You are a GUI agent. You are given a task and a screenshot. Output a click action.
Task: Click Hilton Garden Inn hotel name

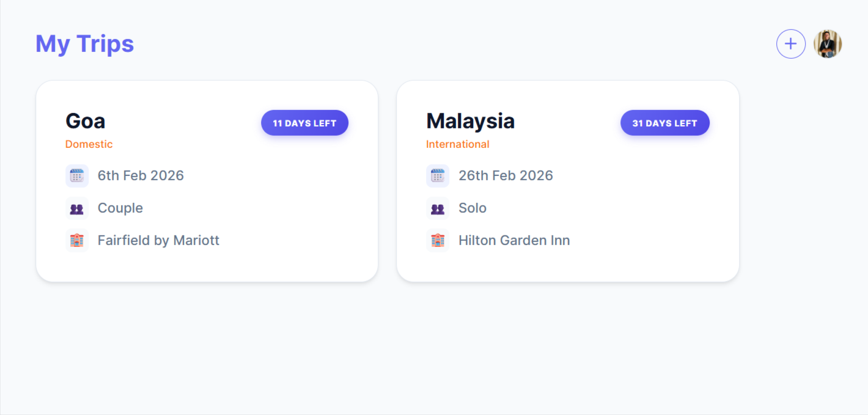coord(514,240)
